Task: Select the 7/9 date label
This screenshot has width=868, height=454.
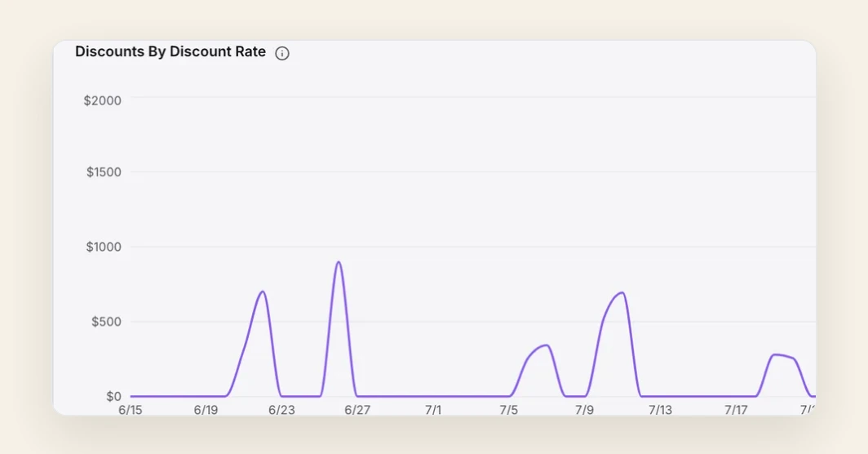Action: 585,410
